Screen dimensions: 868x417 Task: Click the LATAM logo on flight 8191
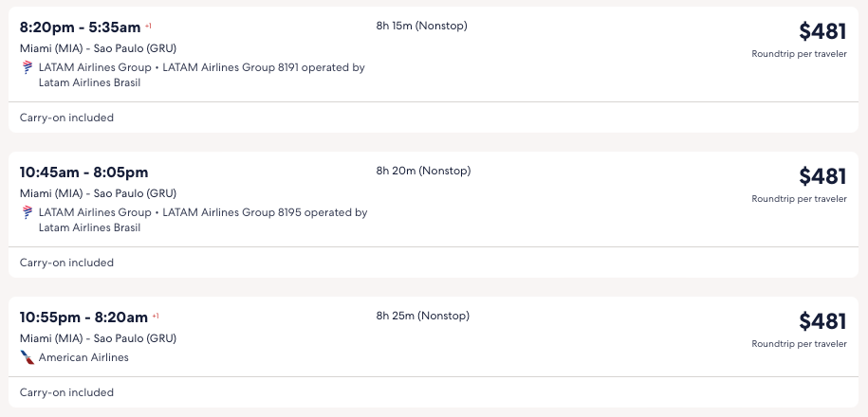click(27, 67)
